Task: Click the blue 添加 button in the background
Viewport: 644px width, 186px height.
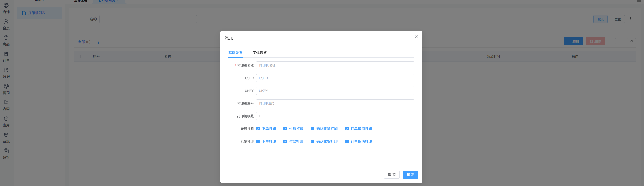Action: tap(573, 41)
